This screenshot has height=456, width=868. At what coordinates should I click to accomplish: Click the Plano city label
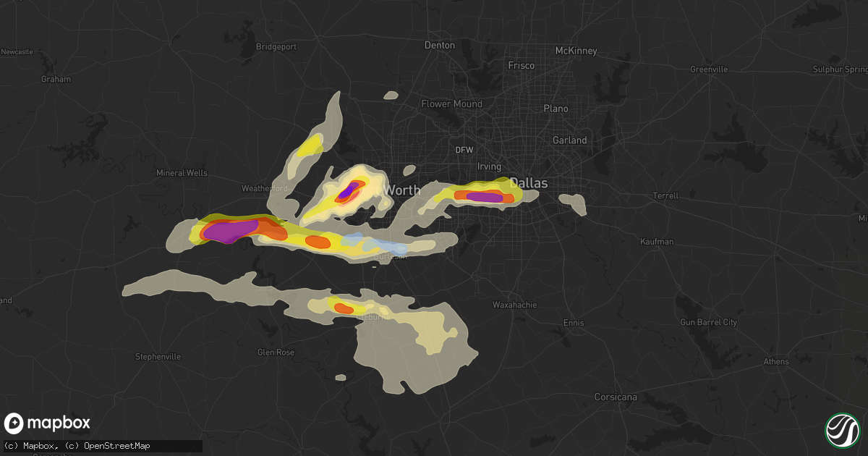tap(556, 109)
